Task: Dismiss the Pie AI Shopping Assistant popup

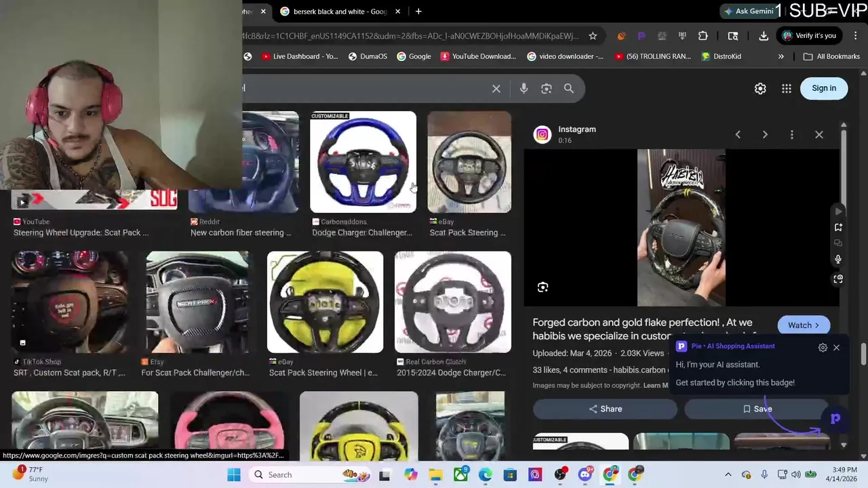Action: coord(836,347)
